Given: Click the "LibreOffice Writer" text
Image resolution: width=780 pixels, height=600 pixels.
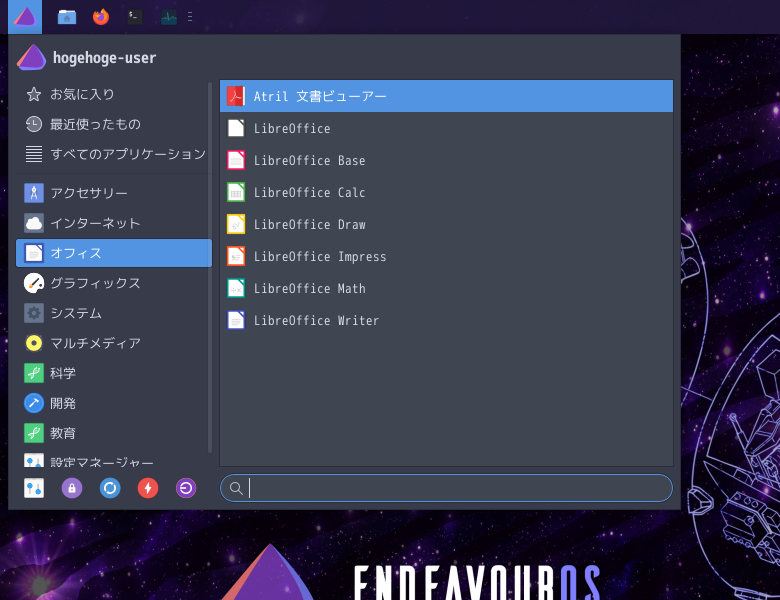Looking at the screenshot, I should pyautogui.click(x=316, y=320).
